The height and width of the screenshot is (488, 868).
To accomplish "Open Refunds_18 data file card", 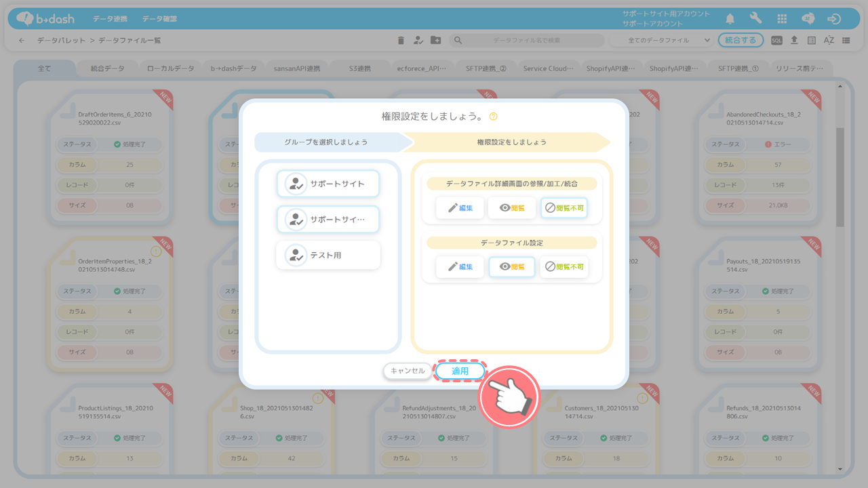I will pos(759,428).
